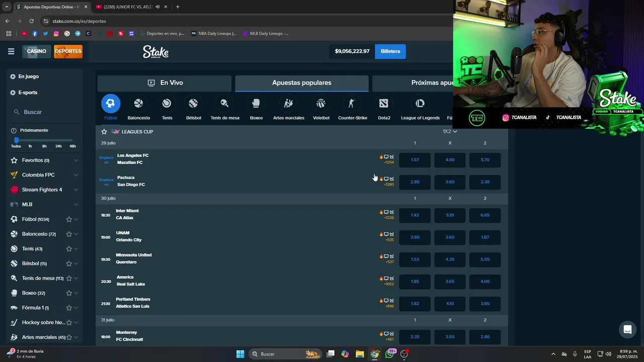Select the Fútbol sport icon
The width and height of the screenshot is (644, 362).
(111, 104)
